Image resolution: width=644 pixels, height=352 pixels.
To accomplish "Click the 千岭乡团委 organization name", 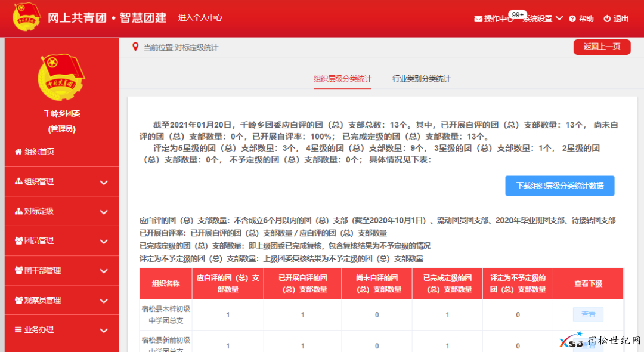I will pos(62,113).
